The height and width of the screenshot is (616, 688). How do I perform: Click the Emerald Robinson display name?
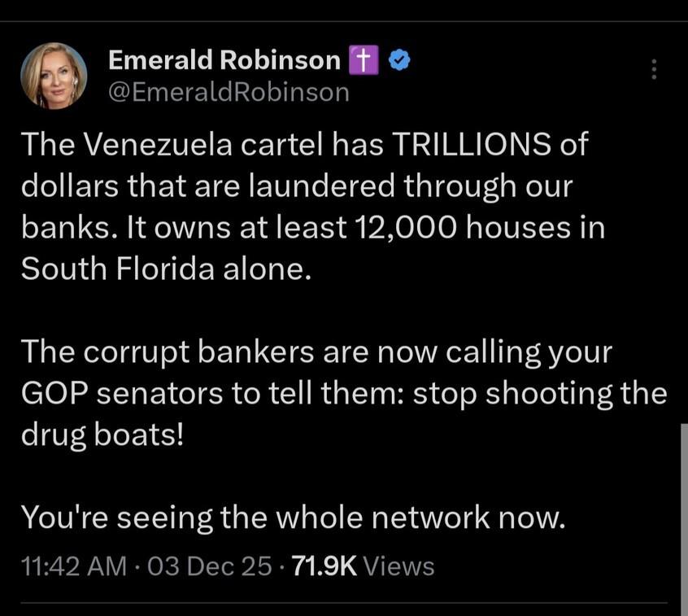pos(224,59)
